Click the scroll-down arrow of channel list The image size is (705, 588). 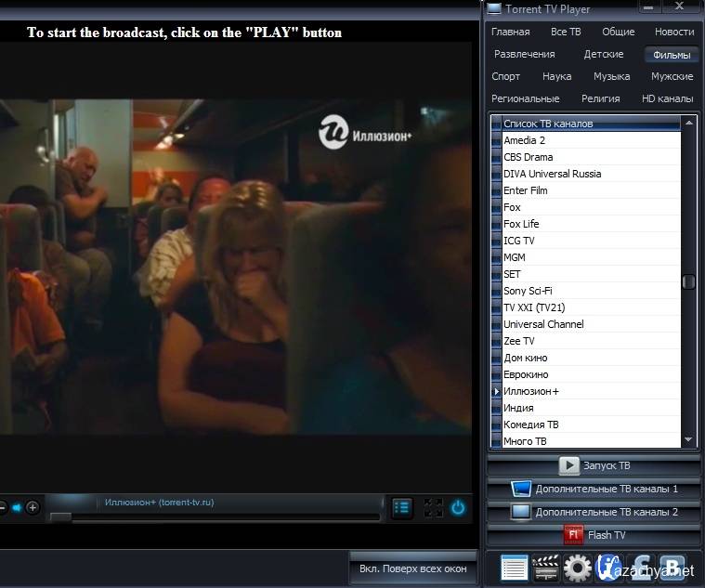click(x=688, y=440)
